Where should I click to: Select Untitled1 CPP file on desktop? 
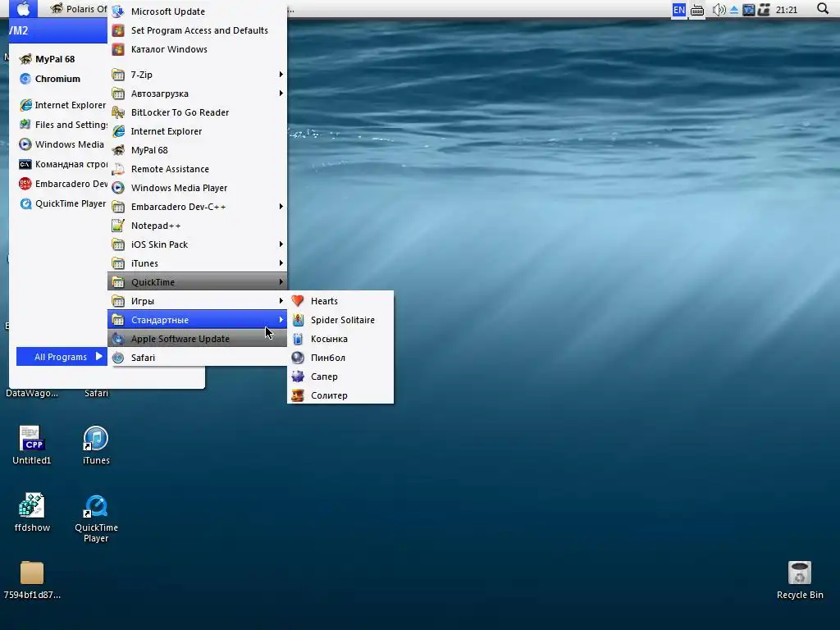point(32,445)
